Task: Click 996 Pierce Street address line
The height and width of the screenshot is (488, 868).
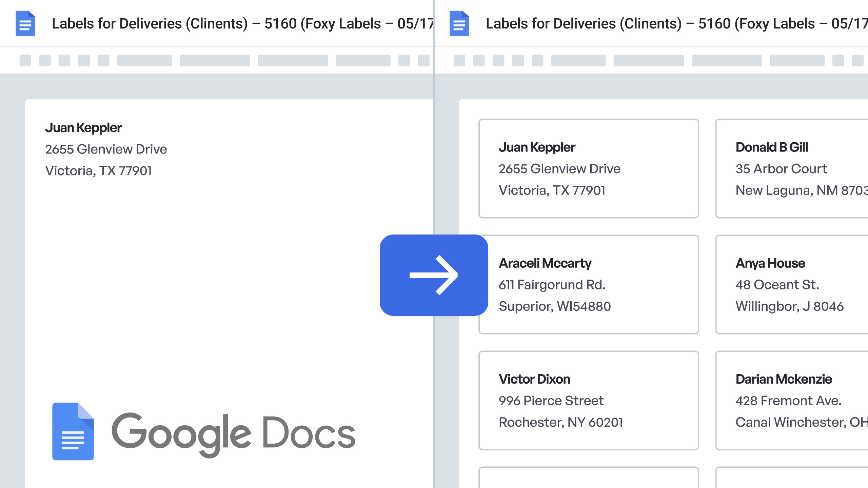Action: (551, 401)
